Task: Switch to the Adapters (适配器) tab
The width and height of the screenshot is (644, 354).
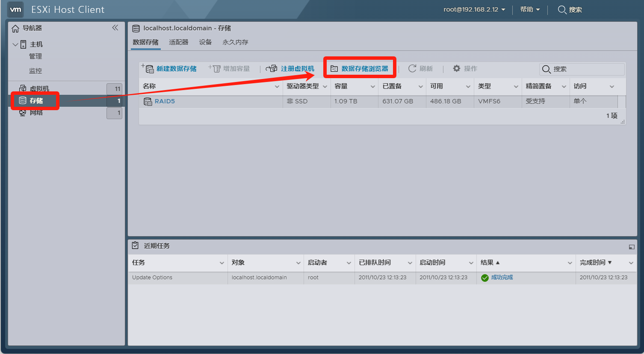Action: [x=178, y=42]
